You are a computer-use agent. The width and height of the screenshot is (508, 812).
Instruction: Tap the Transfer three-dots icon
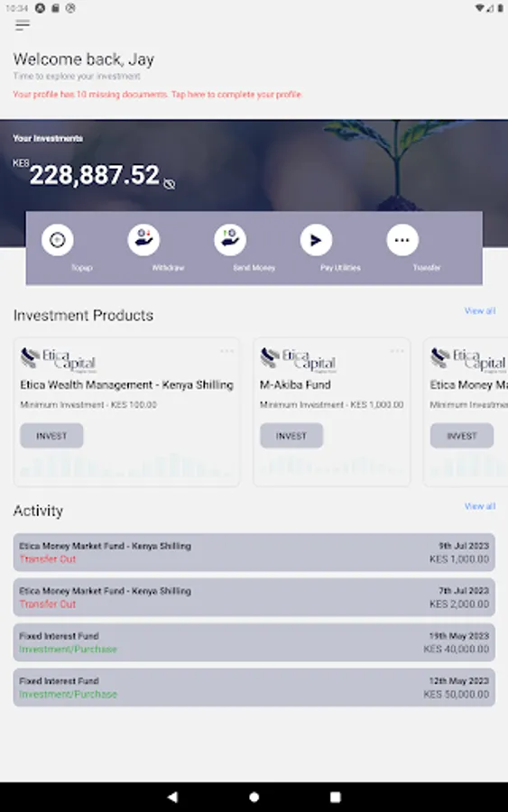click(402, 240)
